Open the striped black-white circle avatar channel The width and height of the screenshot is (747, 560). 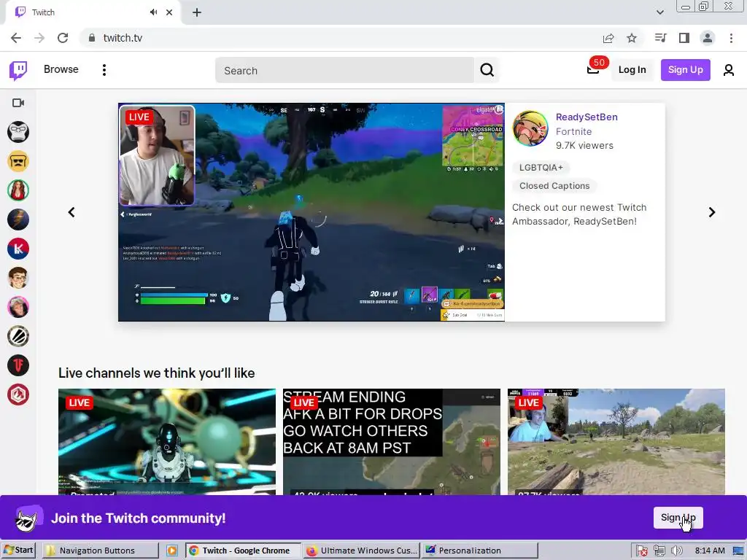pos(18,336)
